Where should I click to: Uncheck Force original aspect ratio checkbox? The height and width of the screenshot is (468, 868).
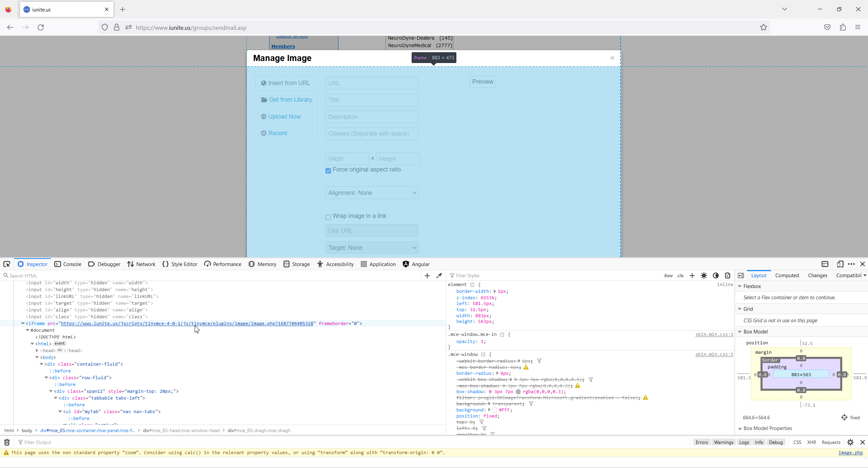pyautogui.click(x=328, y=170)
